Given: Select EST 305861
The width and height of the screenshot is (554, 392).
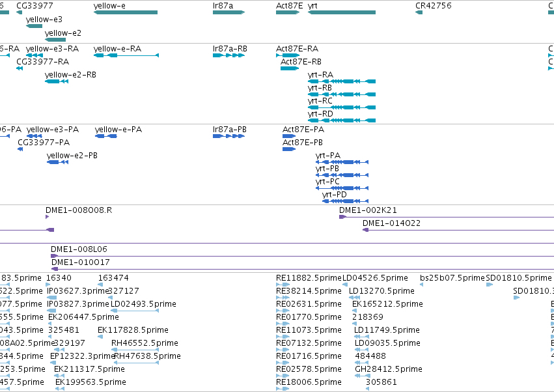Looking at the screenshot, I should pos(367,389).
